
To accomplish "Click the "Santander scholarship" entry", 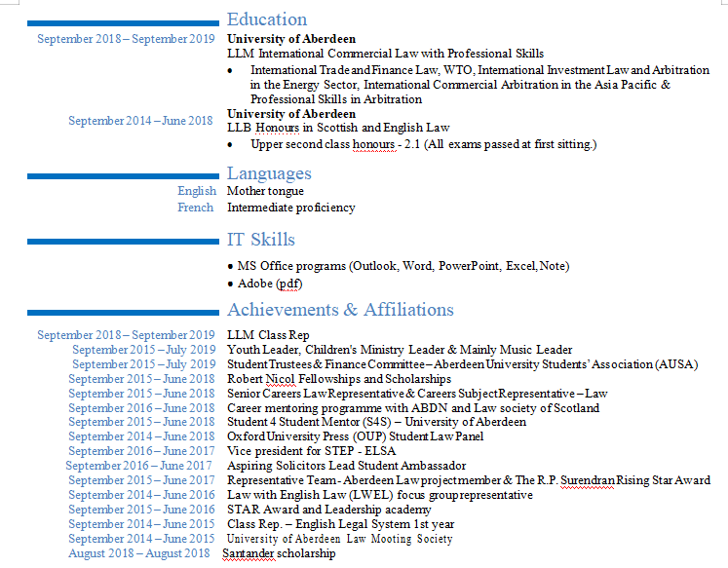I will [x=279, y=553].
